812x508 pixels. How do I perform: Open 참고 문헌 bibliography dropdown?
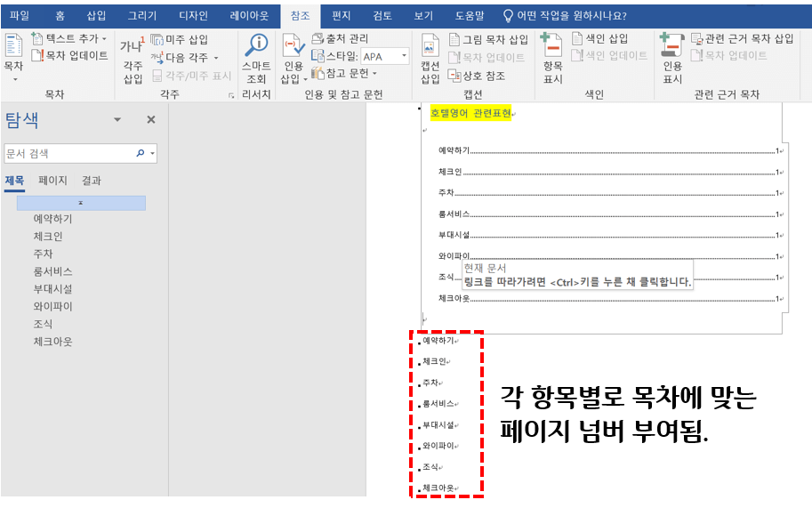(344, 74)
